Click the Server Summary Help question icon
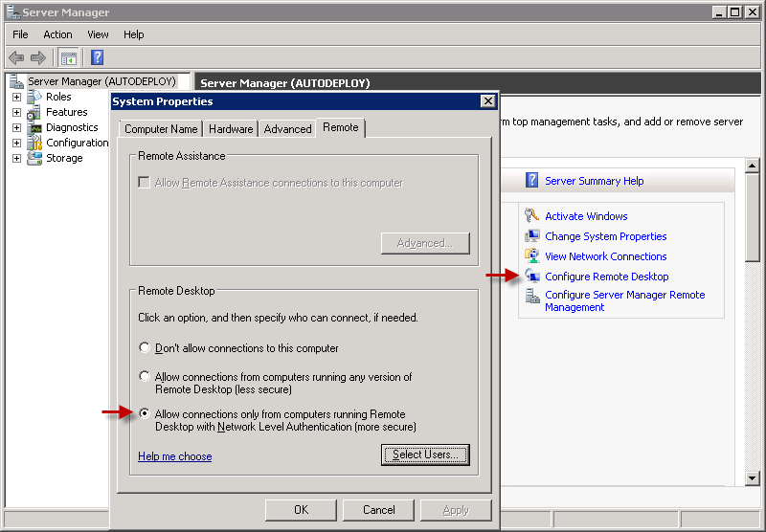Screen dimensions: 766x532 pyautogui.click(x=532, y=180)
